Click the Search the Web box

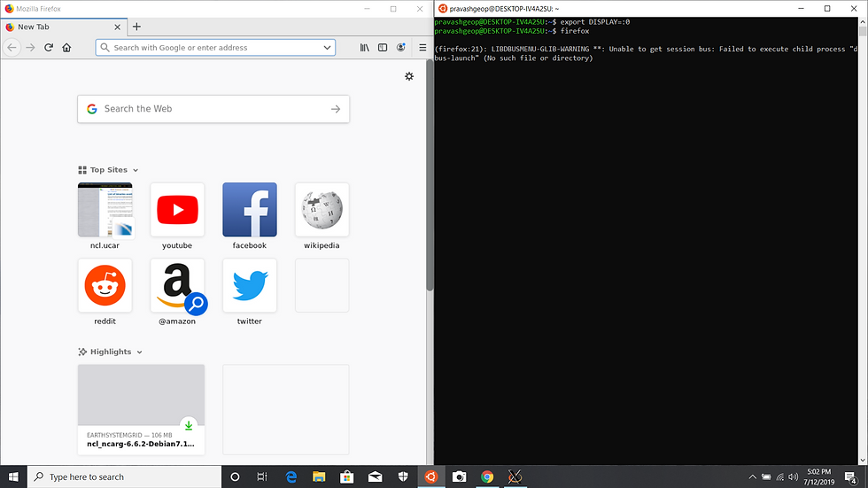(x=213, y=109)
